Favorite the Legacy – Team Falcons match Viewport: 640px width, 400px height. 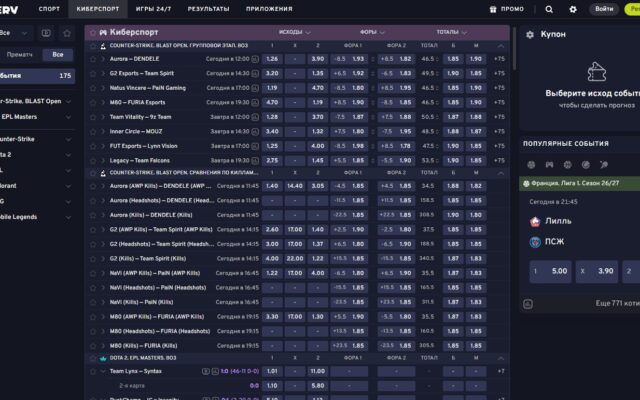(93, 160)
